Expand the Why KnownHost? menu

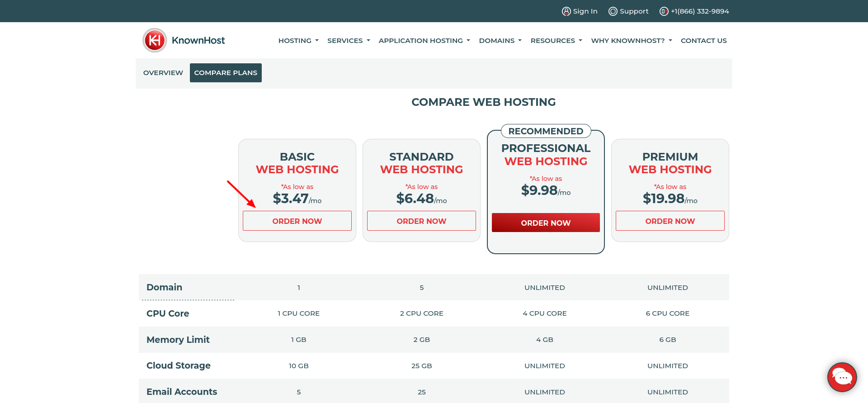(x=632, y=41)
